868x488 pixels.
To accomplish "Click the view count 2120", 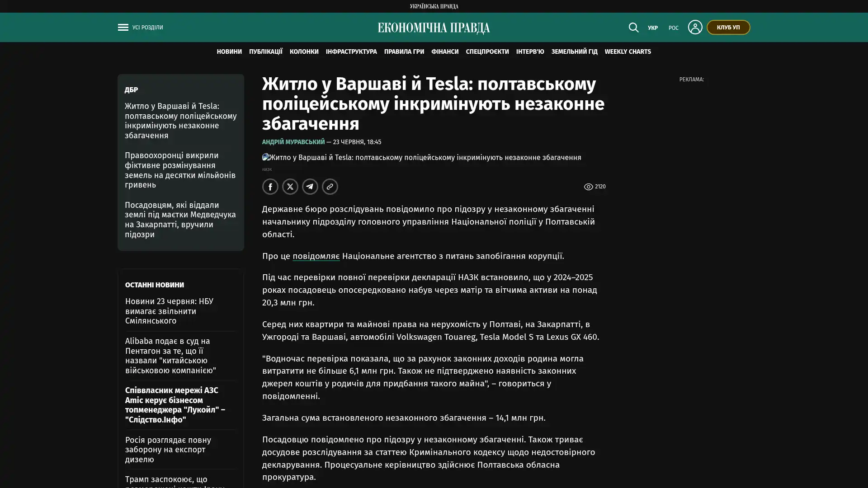I will 600,187.
